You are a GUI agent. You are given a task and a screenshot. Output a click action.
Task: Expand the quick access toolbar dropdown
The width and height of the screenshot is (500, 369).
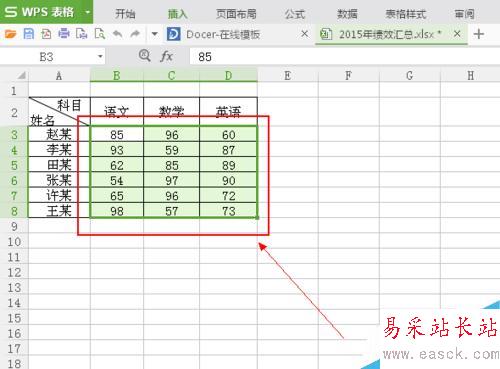(154, 34)
